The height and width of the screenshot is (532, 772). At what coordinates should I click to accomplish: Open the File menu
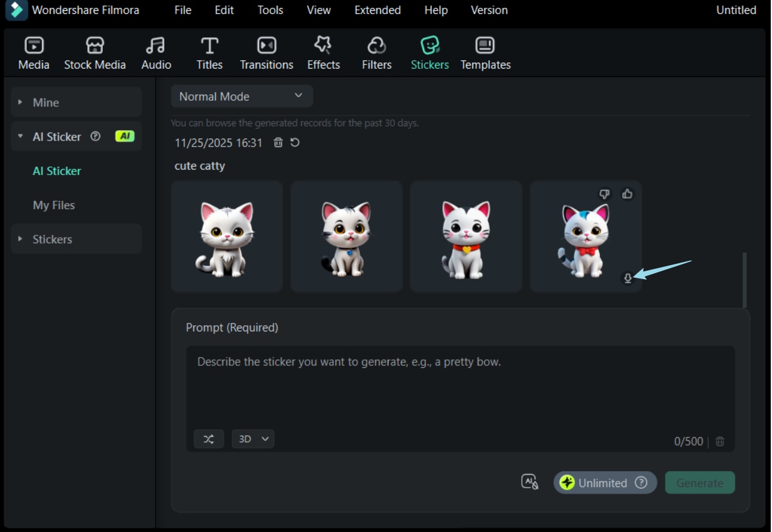(x=183, y=10)
